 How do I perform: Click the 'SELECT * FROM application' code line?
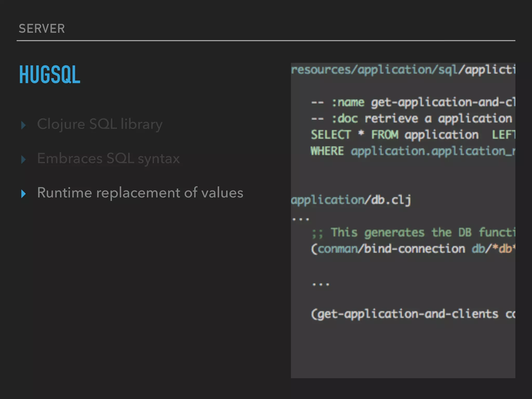click(x=413, y=135)
